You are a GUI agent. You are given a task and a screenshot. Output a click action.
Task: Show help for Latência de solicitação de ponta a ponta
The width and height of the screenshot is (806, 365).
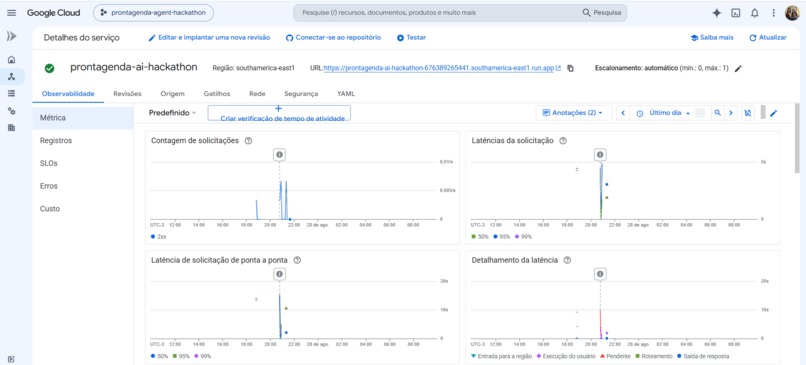[x=297, y=260]
